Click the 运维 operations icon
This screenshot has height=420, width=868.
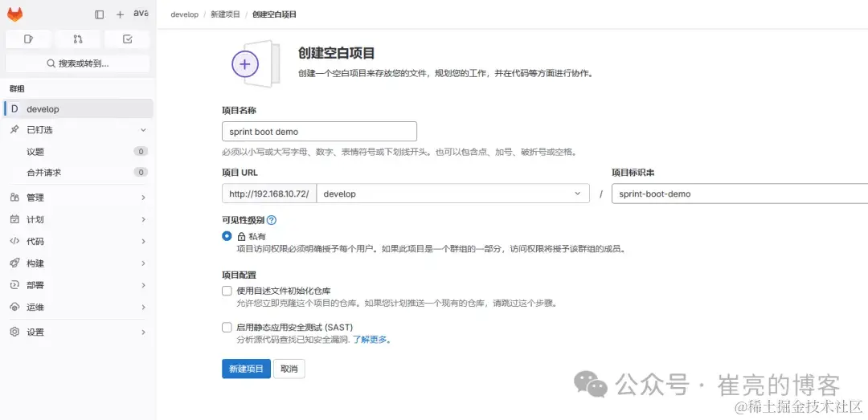(x=15, y=307)
